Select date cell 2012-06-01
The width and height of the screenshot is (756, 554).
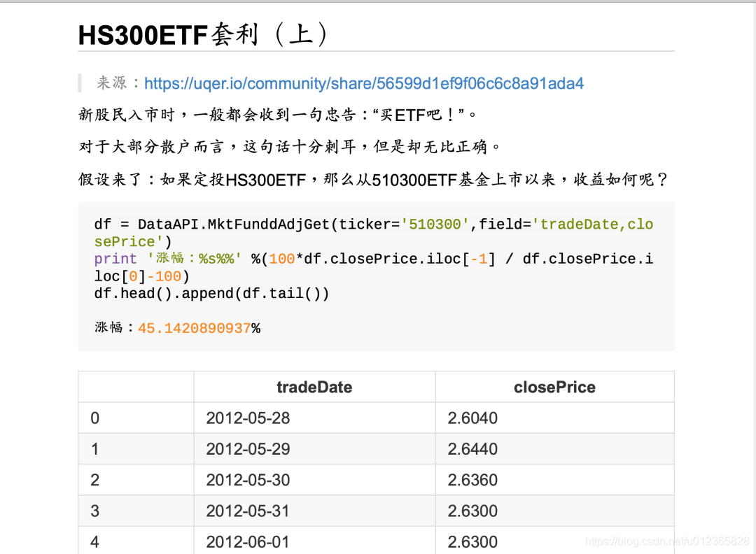click(x=248, y=541)
